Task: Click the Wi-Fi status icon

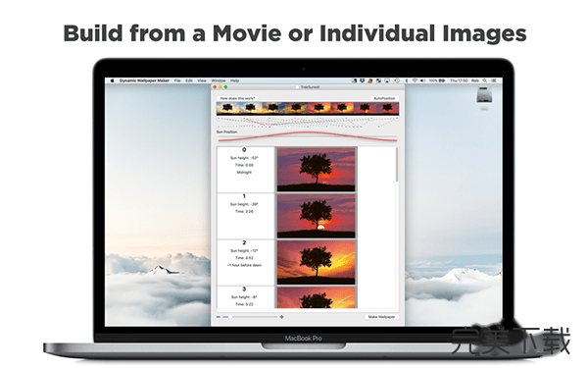Action: [415, 80]
